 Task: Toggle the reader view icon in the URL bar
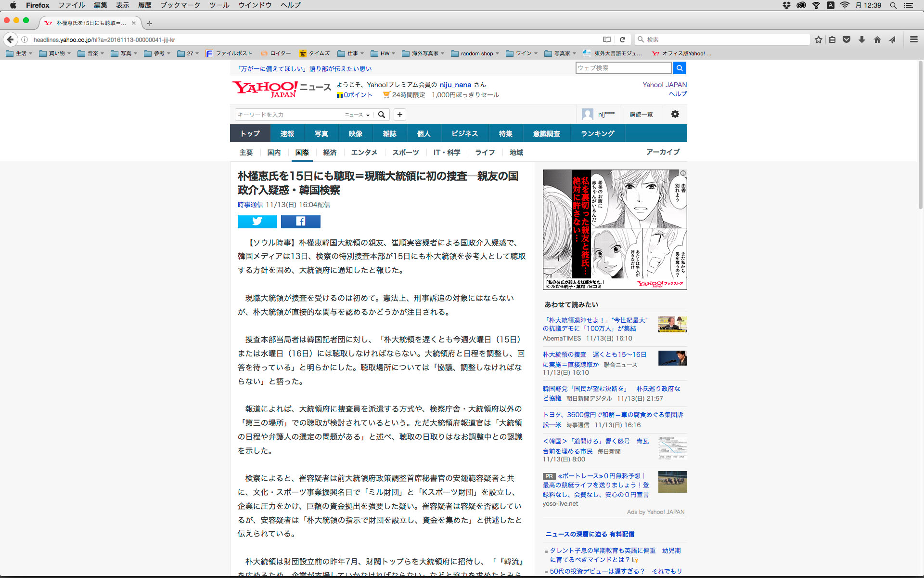coord(607,39)
